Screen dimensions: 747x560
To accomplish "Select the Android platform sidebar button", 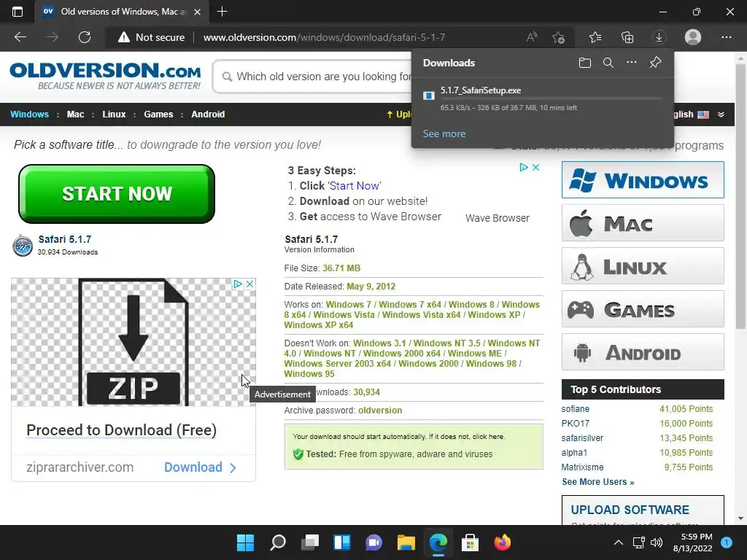I will coord(643,352).
